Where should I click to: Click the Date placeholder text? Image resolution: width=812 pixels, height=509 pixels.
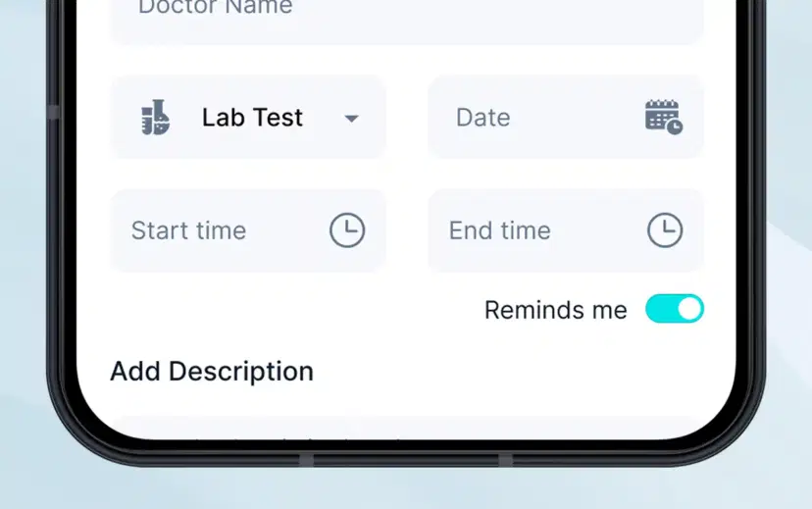[482, 118]
